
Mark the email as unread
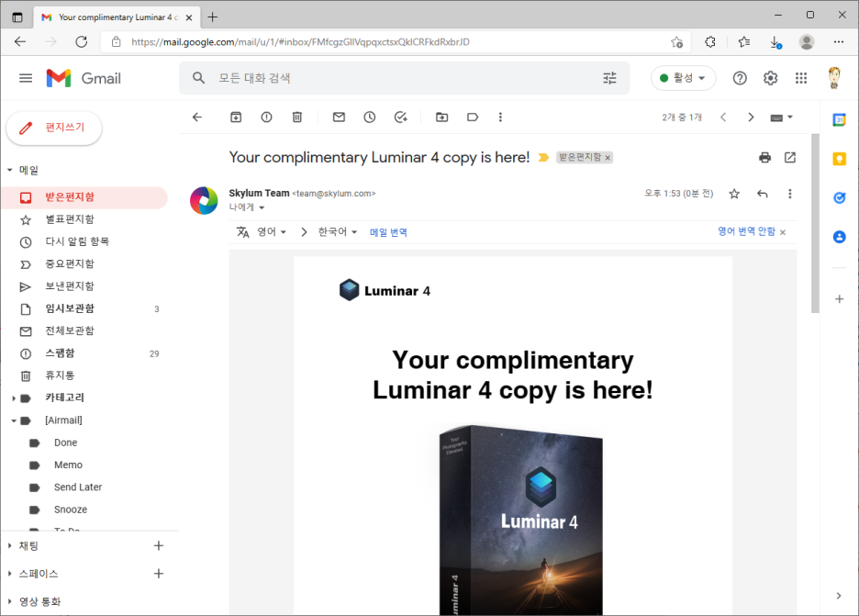340,118
